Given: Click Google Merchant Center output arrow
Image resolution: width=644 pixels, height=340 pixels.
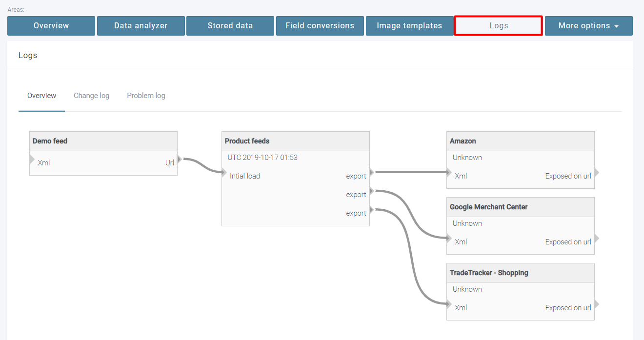Looking at the screenshot, I should (x=597, y=238).
